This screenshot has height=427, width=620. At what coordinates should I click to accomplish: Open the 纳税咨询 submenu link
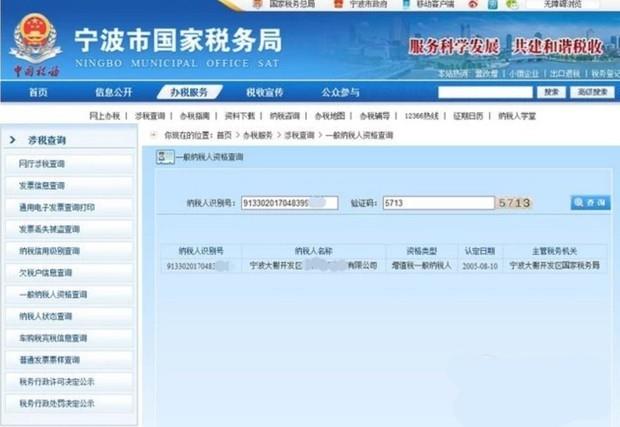tap(285, 116)
